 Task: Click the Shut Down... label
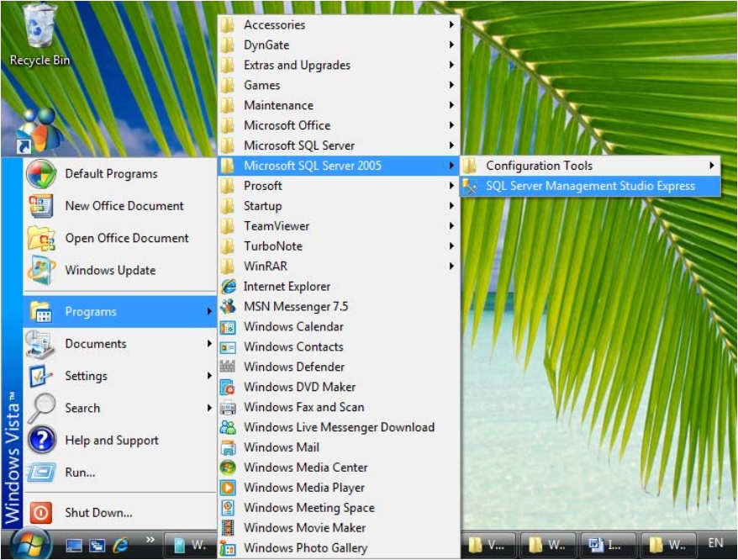[x=98, y=512]
